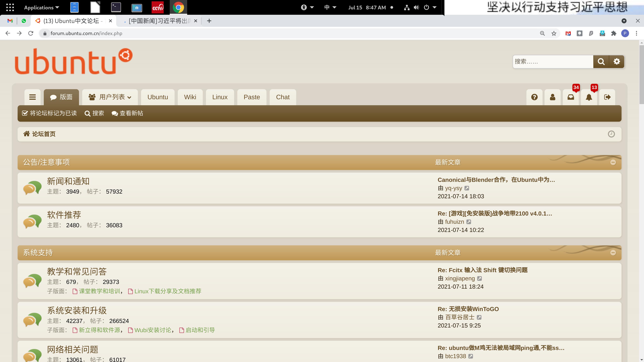Image resolution: width=644 pixels, height=362 pixels.
Task: Collapse the 公告/注意事项 category
Action: click(x=613, y=162)
